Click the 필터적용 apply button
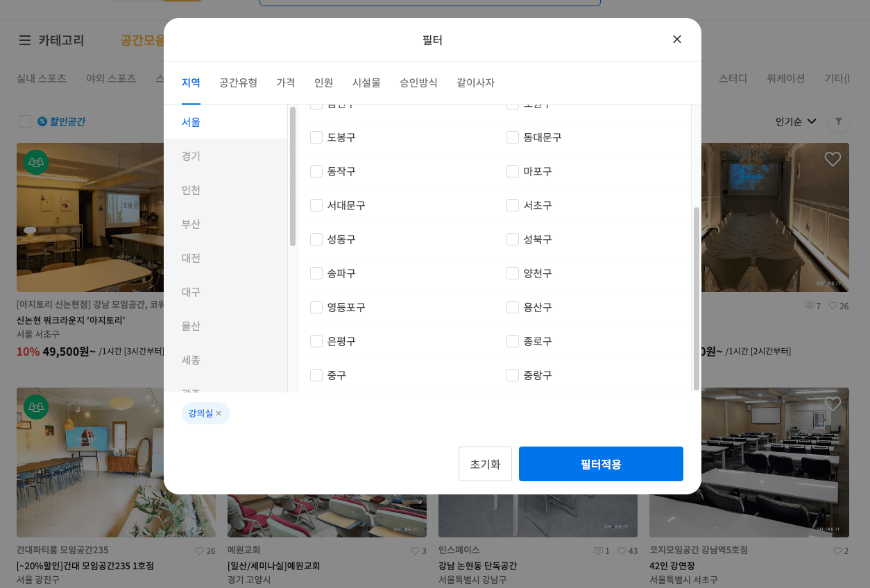This screenshot has height=588, width=870. [601, 464]
